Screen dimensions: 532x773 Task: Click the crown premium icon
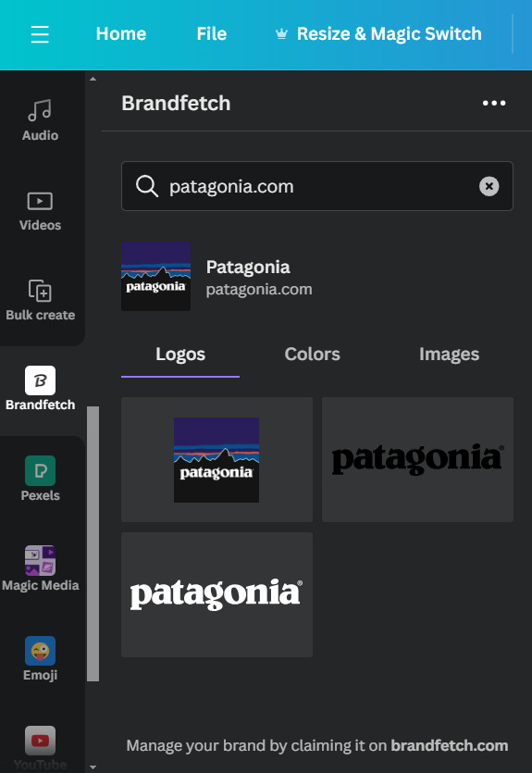(282, 34)
